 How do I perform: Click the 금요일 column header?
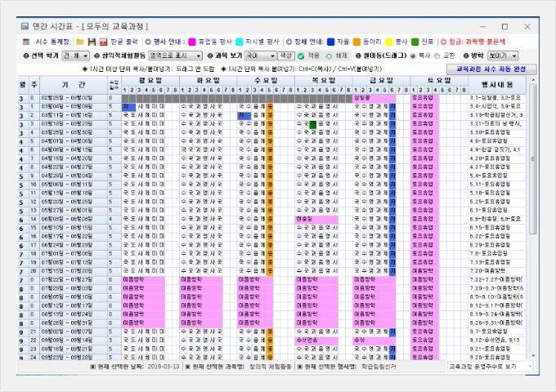click(x=381, y=81)
